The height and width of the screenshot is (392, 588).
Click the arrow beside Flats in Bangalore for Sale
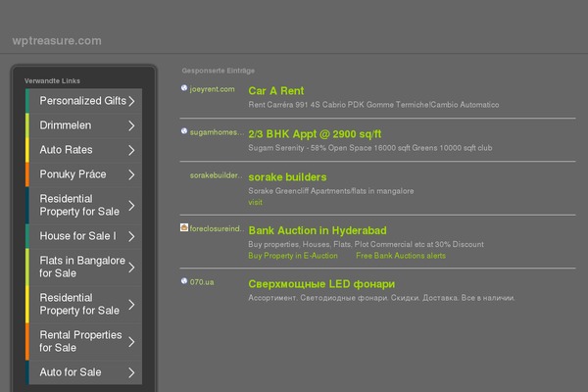131,268
